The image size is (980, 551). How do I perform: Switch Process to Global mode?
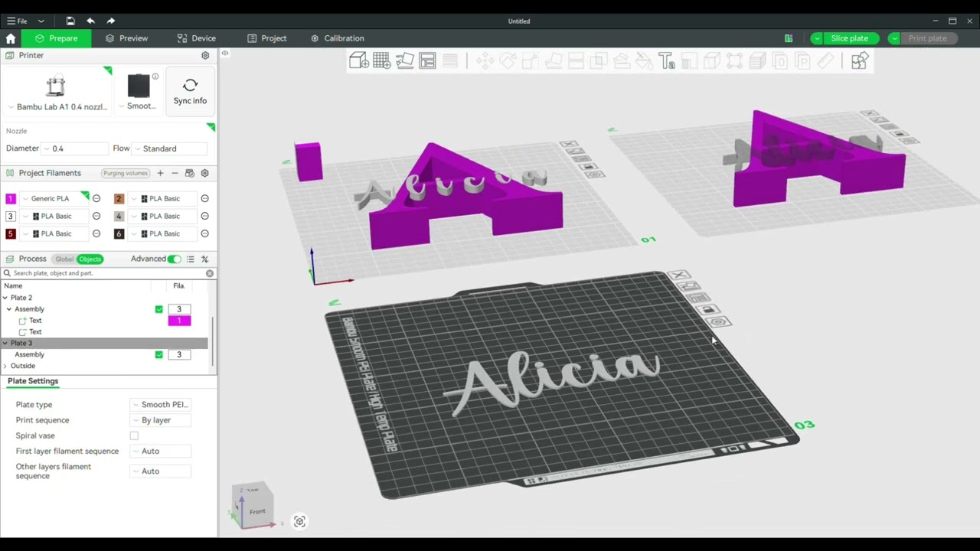(64, 259)
